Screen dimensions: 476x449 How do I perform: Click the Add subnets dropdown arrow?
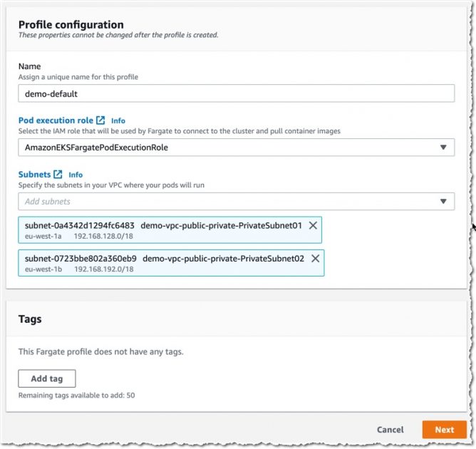pyautogui.click(x=443, y=201)
